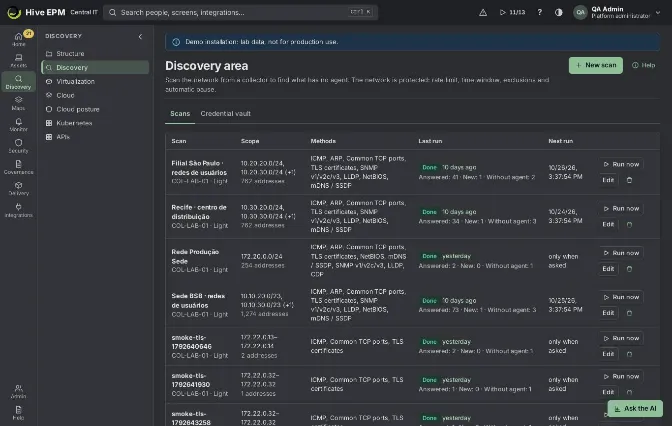
Task: Select Discovery in the side menu
Action: coord(95,67)
